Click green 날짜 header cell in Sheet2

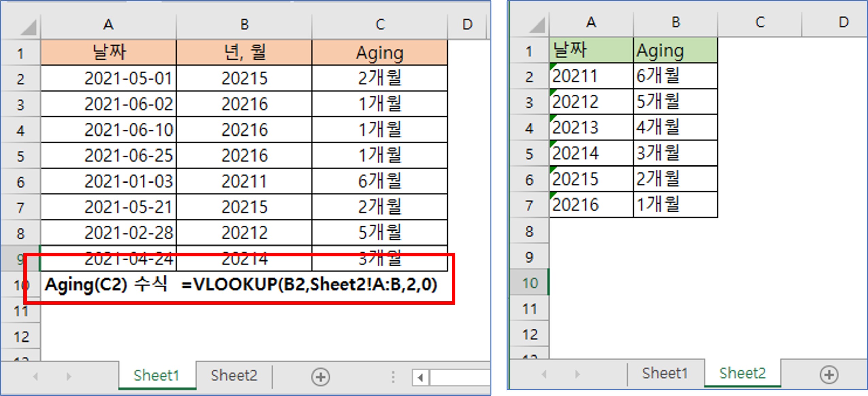point(591,50)
